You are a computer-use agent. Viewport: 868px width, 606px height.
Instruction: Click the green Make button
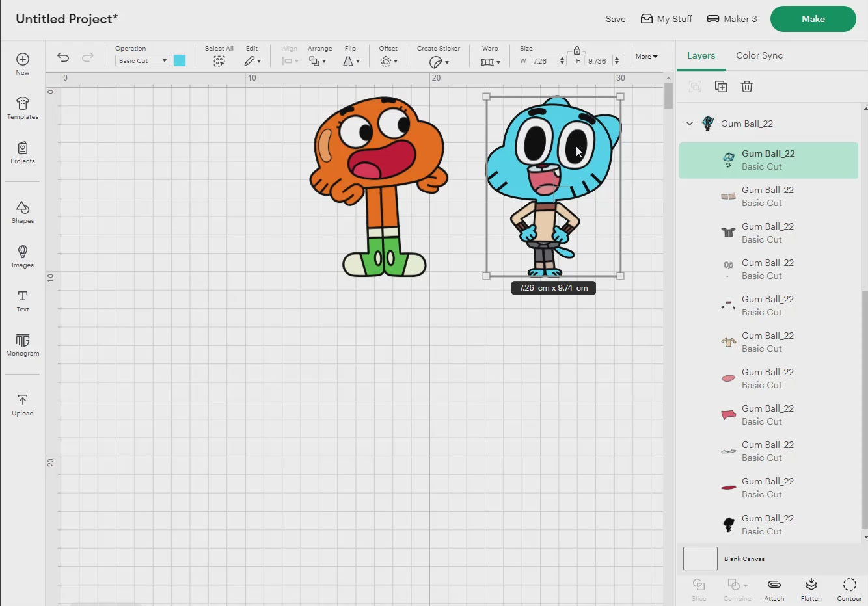pos(813,19)
